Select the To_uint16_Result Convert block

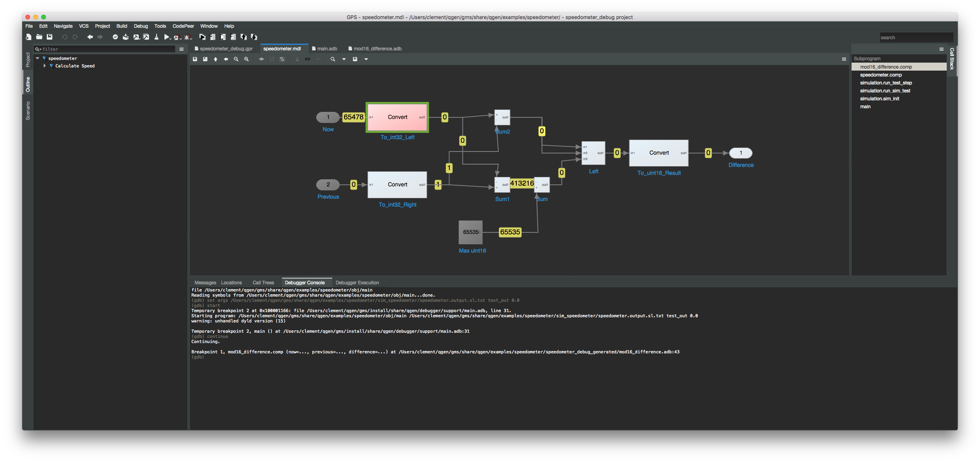coord(659,153)
